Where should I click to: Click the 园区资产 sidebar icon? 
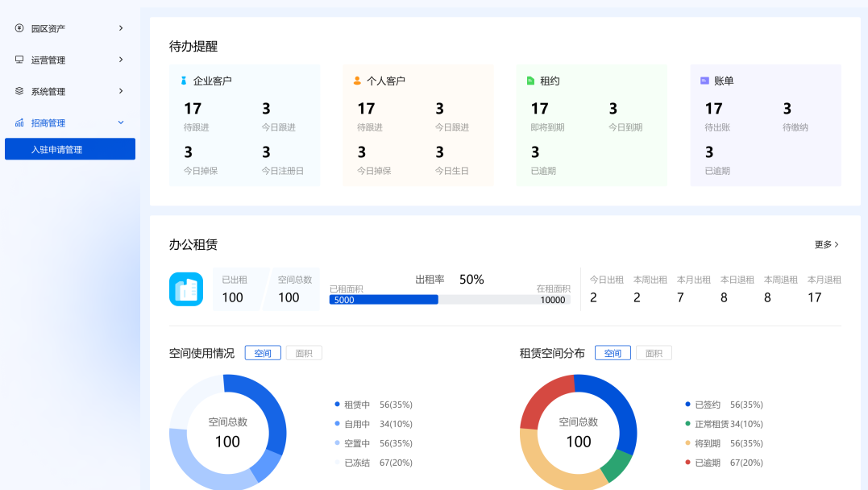pyautogui.click(x=19, y=28)
